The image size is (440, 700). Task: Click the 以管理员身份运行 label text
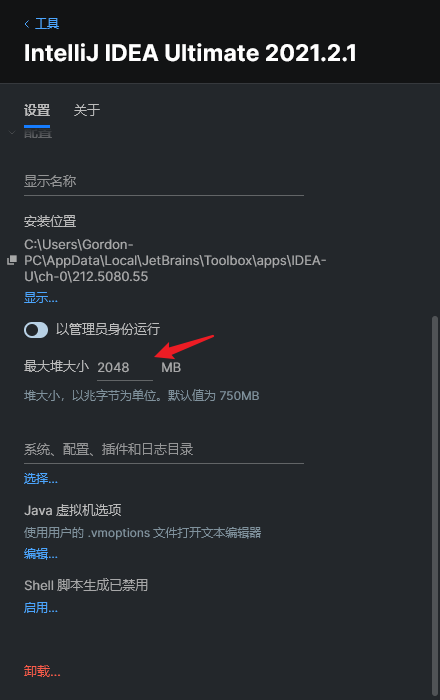coord(108,329)
